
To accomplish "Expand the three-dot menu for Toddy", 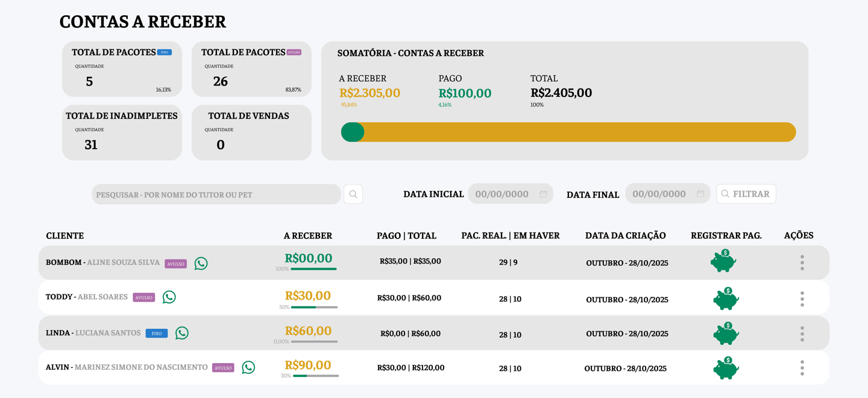I will click(x=802, y=299).
